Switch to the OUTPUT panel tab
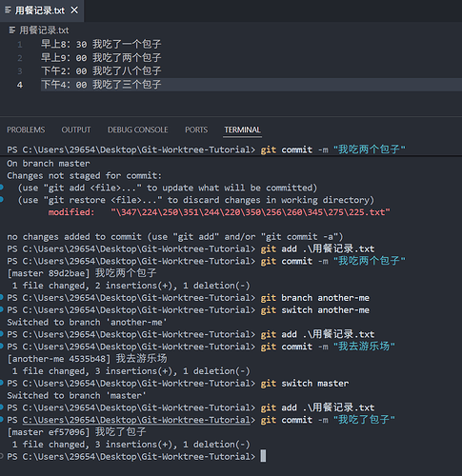This screenshot has height=476, width=462. pyautogui.click(x=76, y=129)
